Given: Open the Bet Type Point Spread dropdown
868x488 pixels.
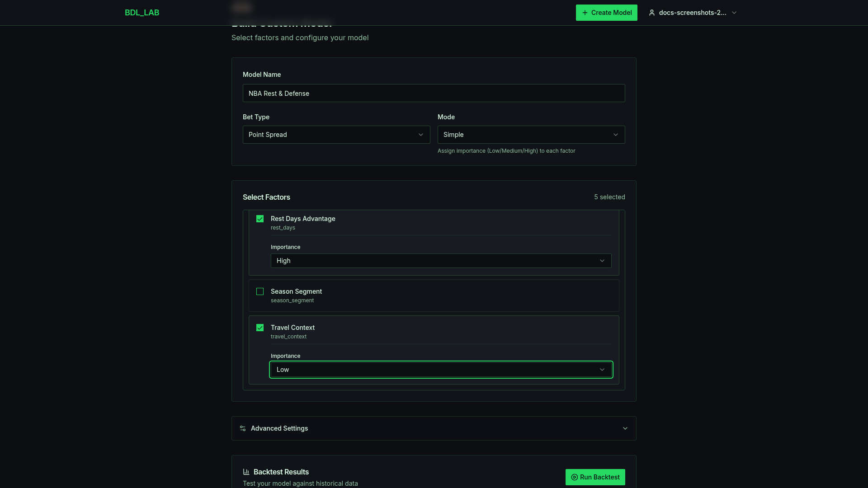Looking at the screenshot, I should (x=336, y=135).
